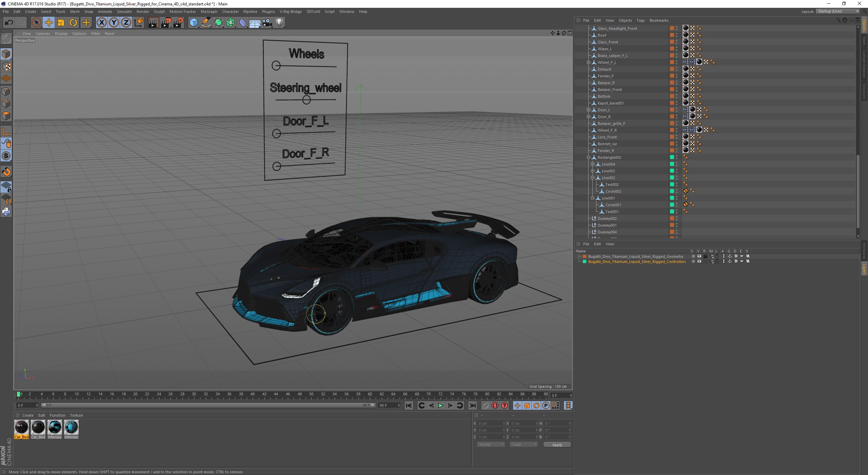Screen dimensions: 868x475
Task: Toggle render flag of Geometry layer
Action: 705,256
